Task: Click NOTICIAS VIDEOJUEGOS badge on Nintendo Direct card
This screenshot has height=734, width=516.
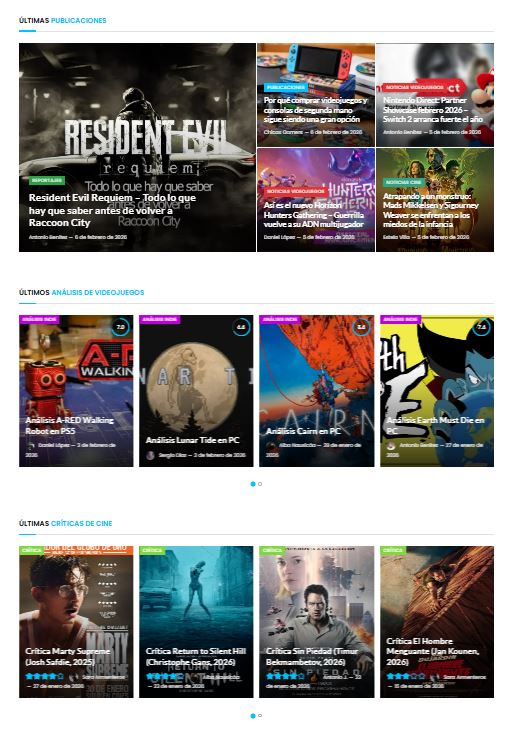Action: coord(414,87)
